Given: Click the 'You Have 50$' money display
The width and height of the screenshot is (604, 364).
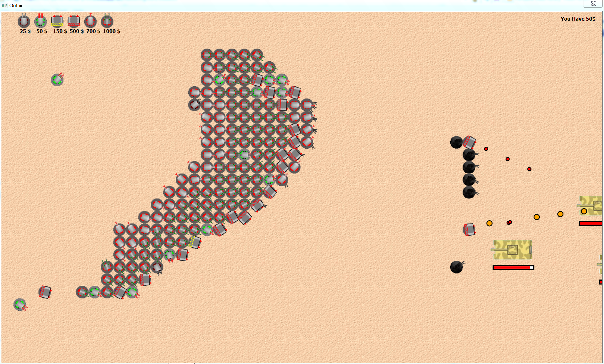Looking at the screenshot, I should click(578, 19).
